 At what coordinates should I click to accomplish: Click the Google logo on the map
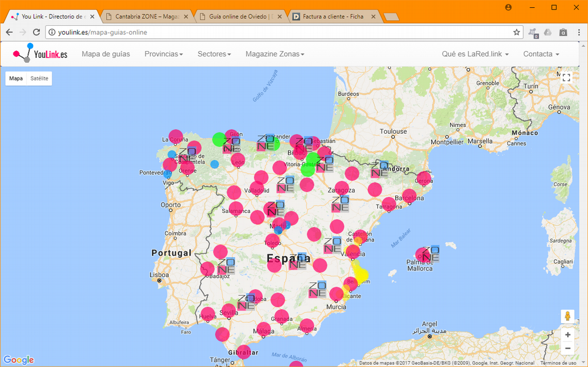(x=19, y=360)
